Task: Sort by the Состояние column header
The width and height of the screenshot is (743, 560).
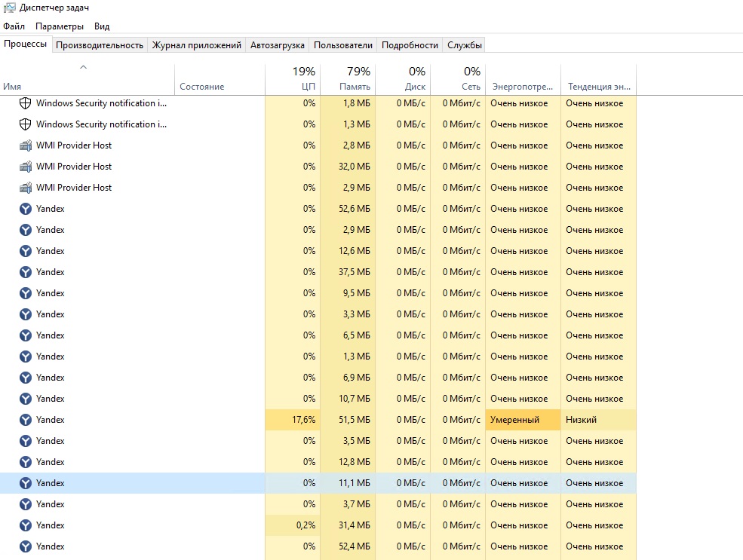Action: (220, 80)
